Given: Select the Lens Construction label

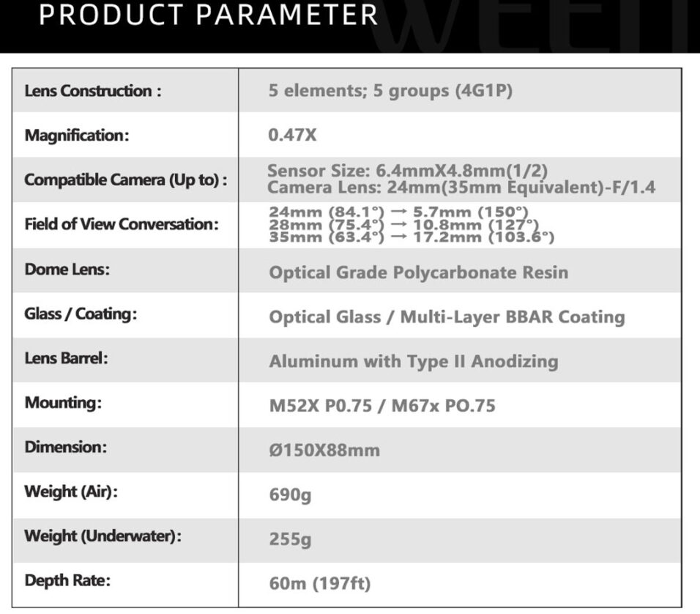Looking at the screenshot, I should click(x=93, y=91).
